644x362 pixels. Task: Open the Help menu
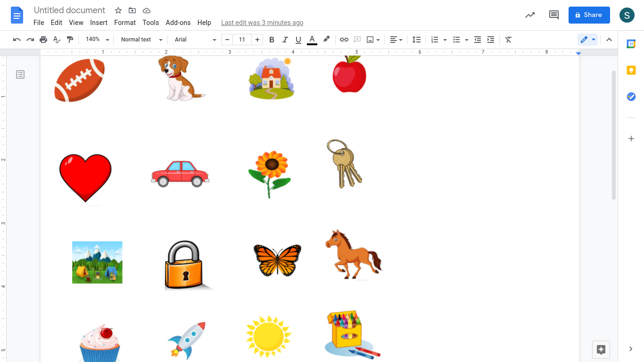coord(204,23)
